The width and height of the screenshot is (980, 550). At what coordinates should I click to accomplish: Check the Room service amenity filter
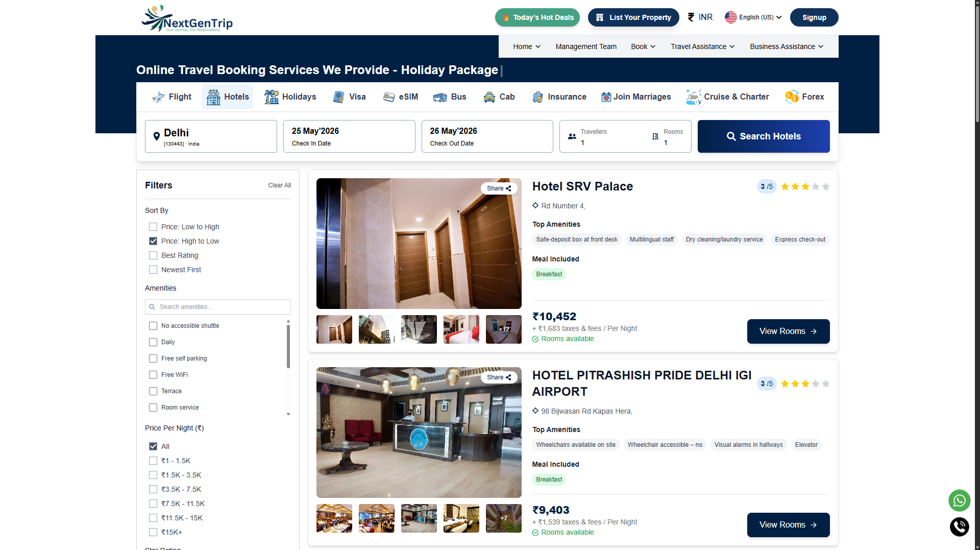(x=153, y=408)
